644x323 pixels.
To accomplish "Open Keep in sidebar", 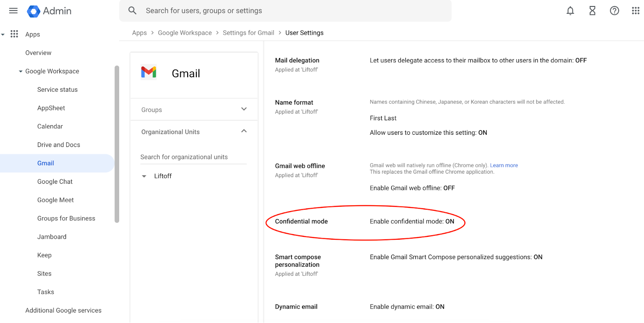I will tap(44, 255).
